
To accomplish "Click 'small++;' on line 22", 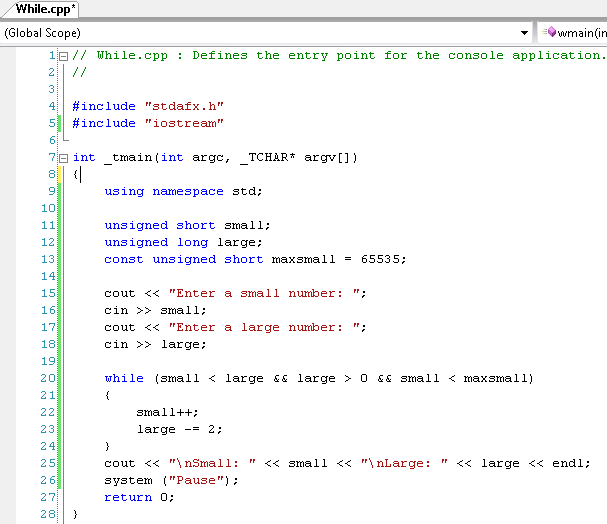I will [x=167, y=412].
